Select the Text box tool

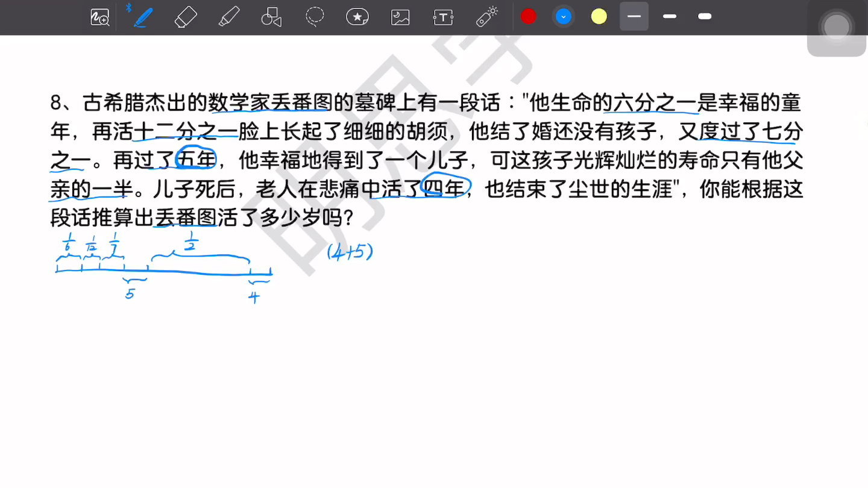(x=443, y=17)
